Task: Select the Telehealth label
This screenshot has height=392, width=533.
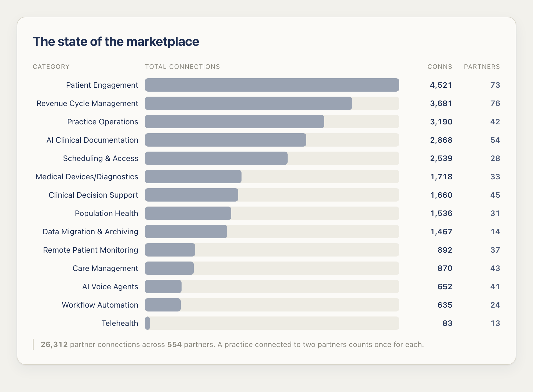Action: click(x=120, y=323)
